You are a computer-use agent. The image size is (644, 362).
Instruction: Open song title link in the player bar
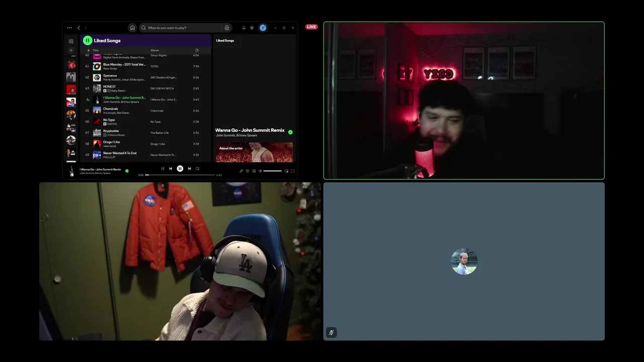coord(100,169)
